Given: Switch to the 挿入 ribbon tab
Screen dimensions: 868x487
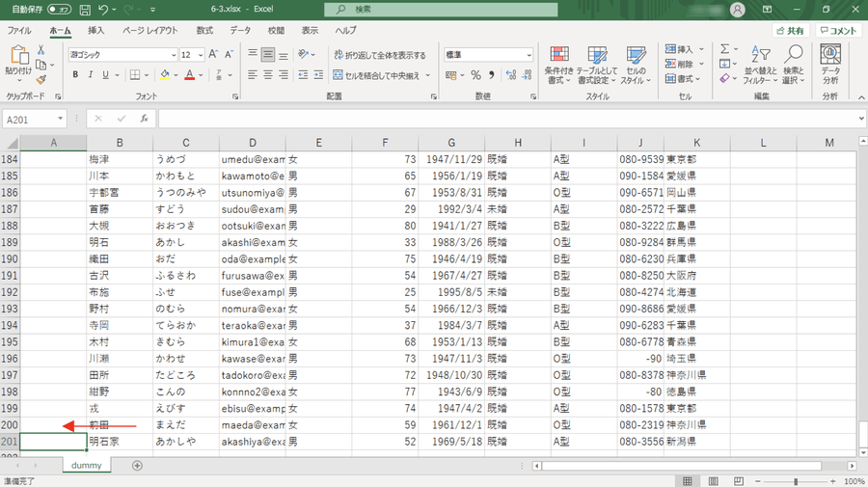Looking at the screenshot, I should tap(96, 31).
